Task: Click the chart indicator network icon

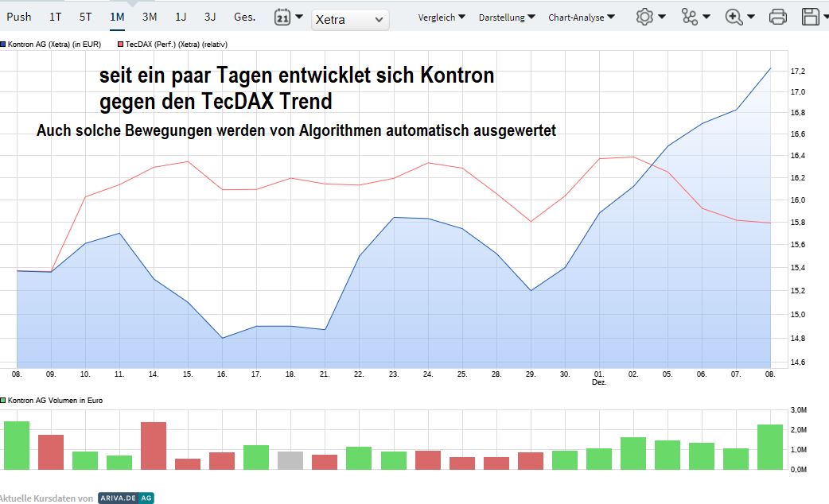Action: (691, 15)
